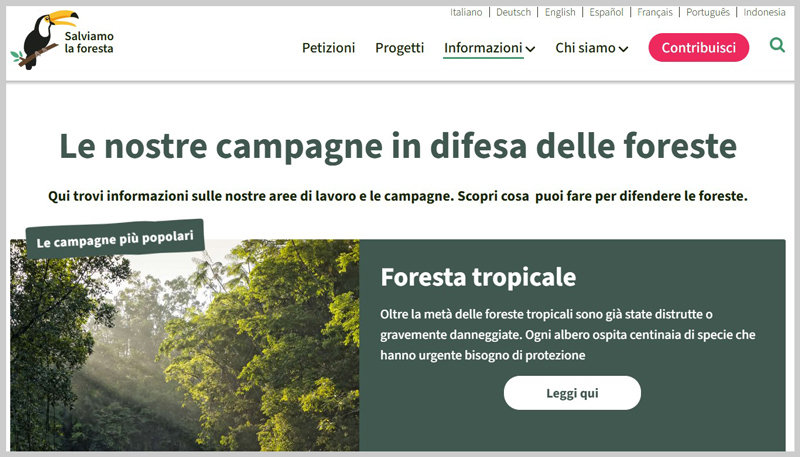This screenshot has height=457, width=800.
Task: Switch language to Español
Action: click(606, 12)
